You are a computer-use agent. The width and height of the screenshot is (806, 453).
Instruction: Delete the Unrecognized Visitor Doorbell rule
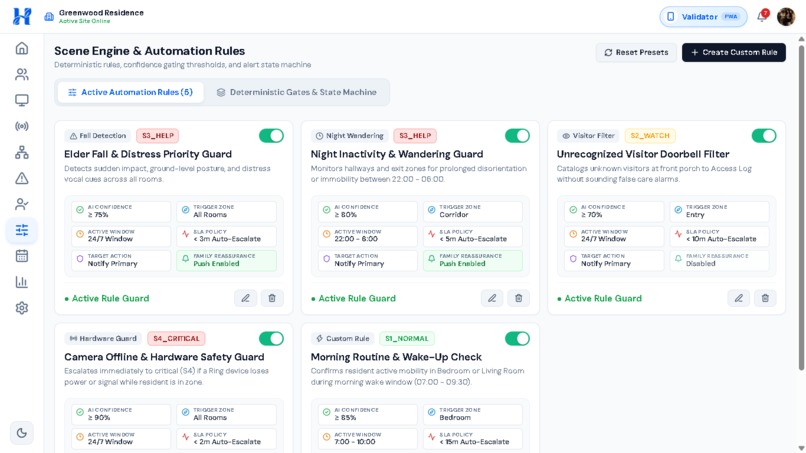tap(765, 298)
